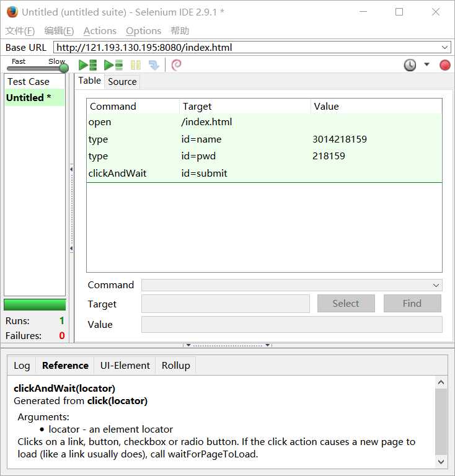This screenshot has height=476, width=455.
Task: Collapse the test case sidebar upper splitter arrow
Action: click(x=71, y=169)
